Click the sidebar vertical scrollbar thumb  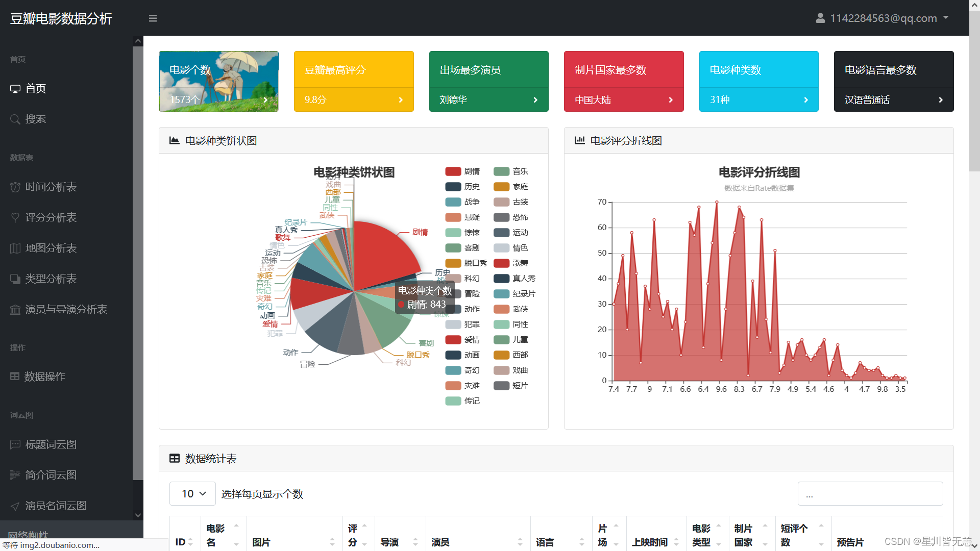(138, 263)
